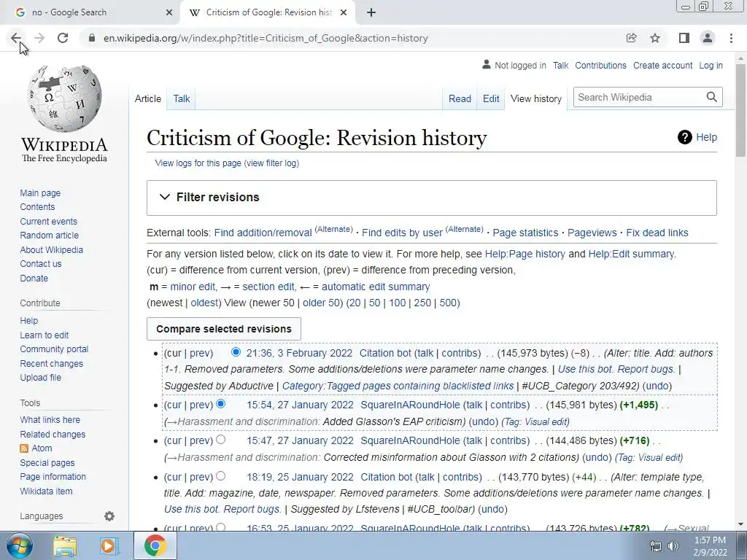
Task: Click the Donate sidebar link
Action: (34, 278)
